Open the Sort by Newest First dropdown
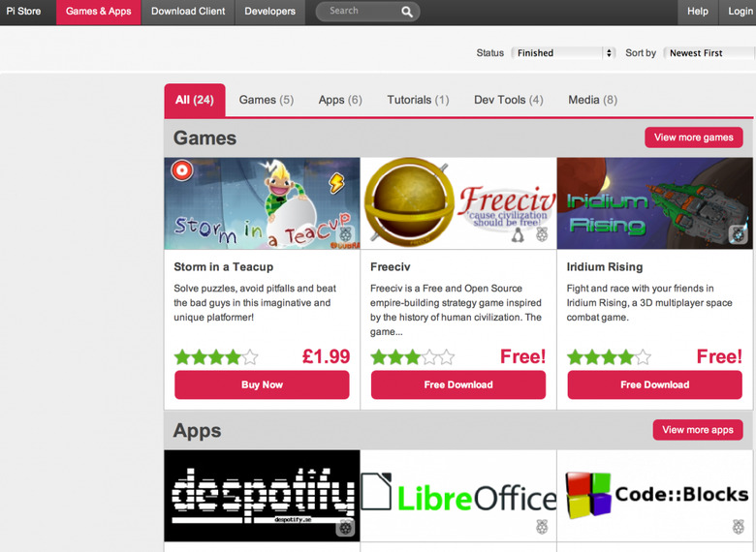The image size is (756, 552). 709,53
